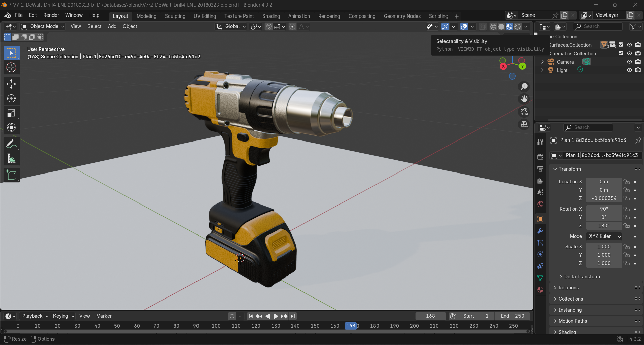Open the Material properties sphere icon

540,290
